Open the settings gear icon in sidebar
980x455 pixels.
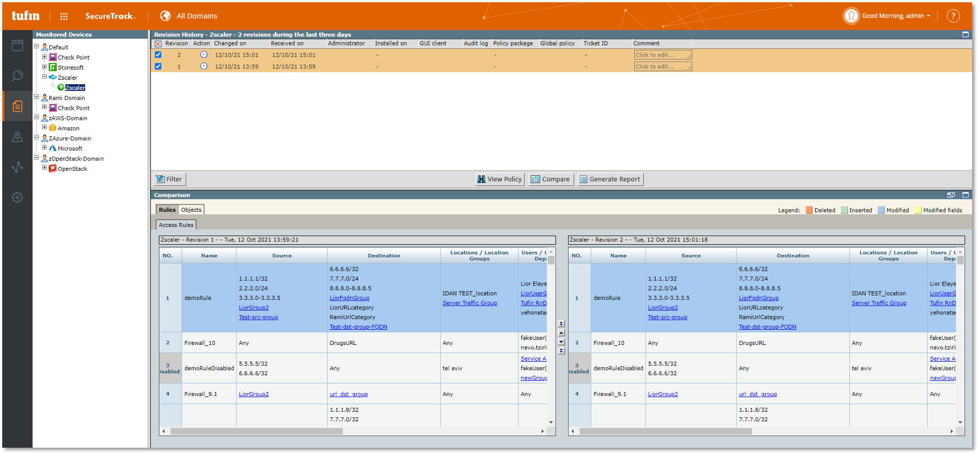(17, 197)
